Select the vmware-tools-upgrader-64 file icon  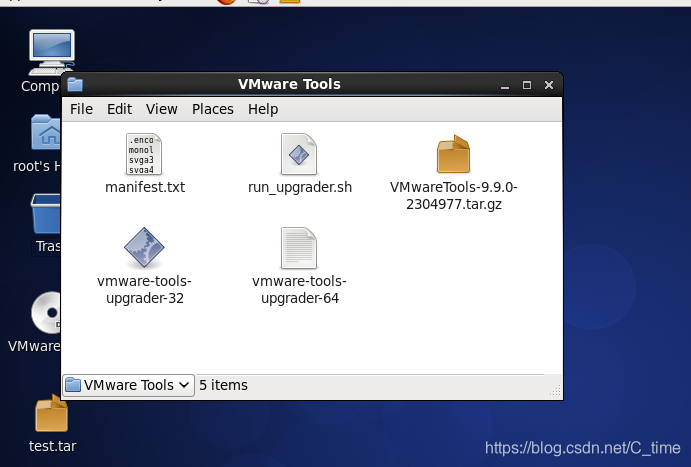299,248
